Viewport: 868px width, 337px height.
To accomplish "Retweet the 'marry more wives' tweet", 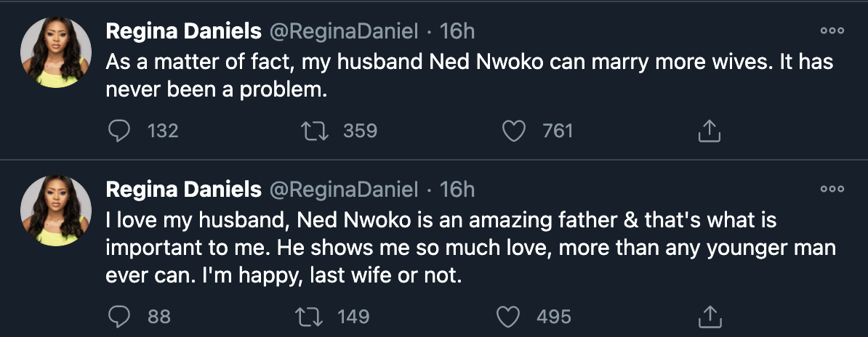I will (x=313, y=131).
